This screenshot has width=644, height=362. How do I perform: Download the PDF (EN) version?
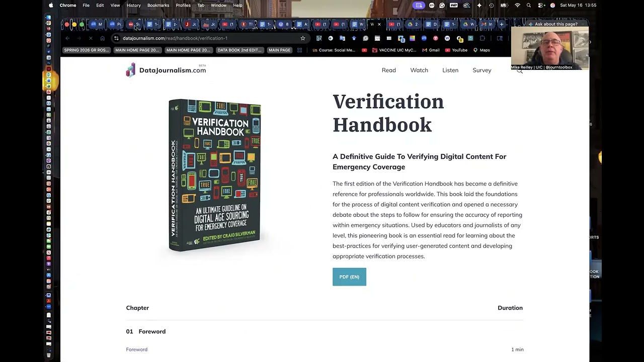coord(349,277)
